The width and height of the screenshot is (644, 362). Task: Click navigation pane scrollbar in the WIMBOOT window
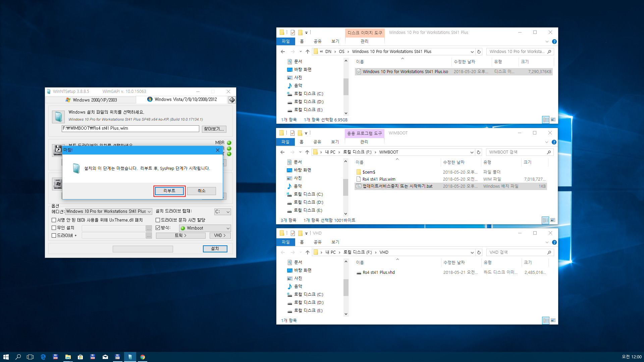point(346,187)
